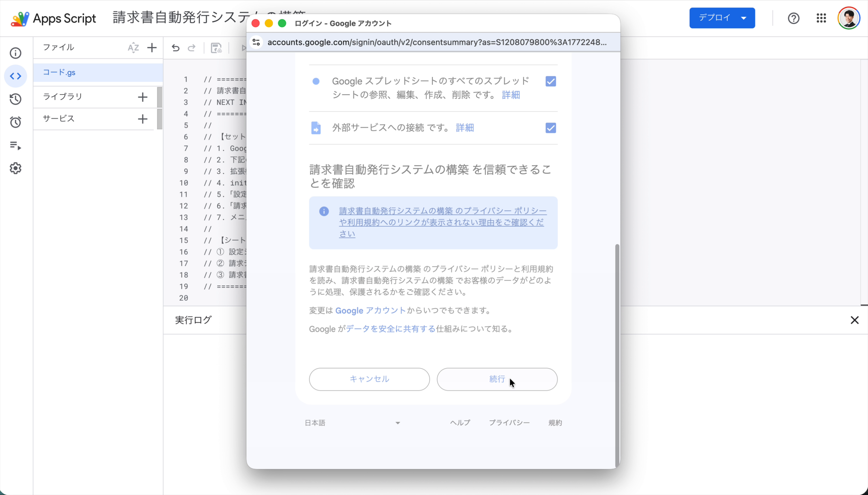Open the Google apps launcher
Viewport: 868px width, 495px height.
tap(821, 18)
